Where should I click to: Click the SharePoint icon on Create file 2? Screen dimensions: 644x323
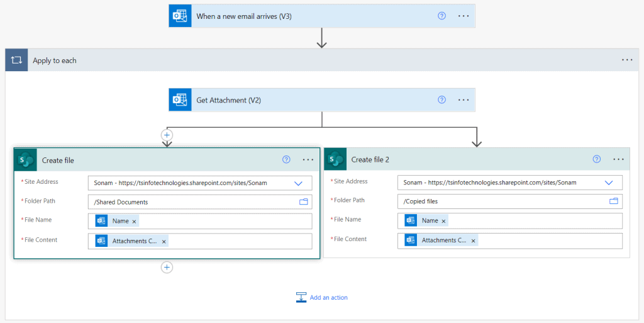[x=335, y=159]
